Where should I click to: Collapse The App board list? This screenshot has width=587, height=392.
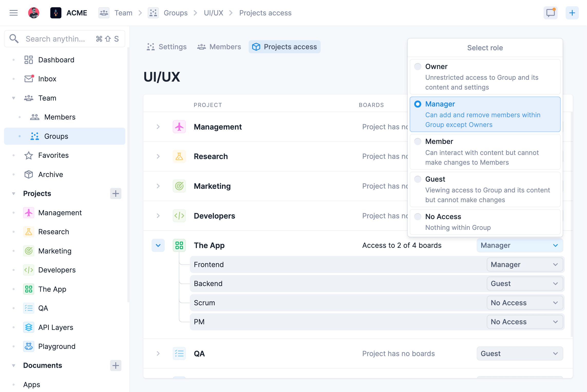point(158,245)
